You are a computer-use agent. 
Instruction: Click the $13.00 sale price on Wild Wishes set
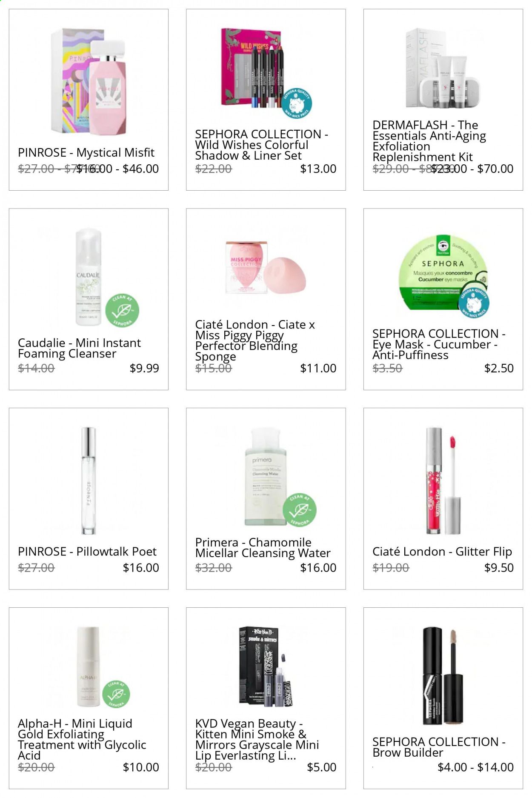point(318,169)
